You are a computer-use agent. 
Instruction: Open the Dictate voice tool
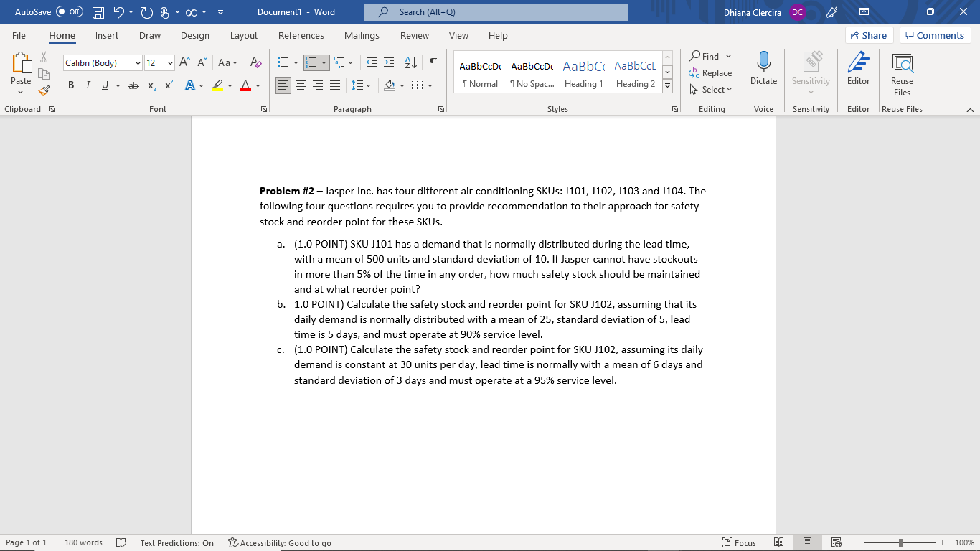[763, 69]
